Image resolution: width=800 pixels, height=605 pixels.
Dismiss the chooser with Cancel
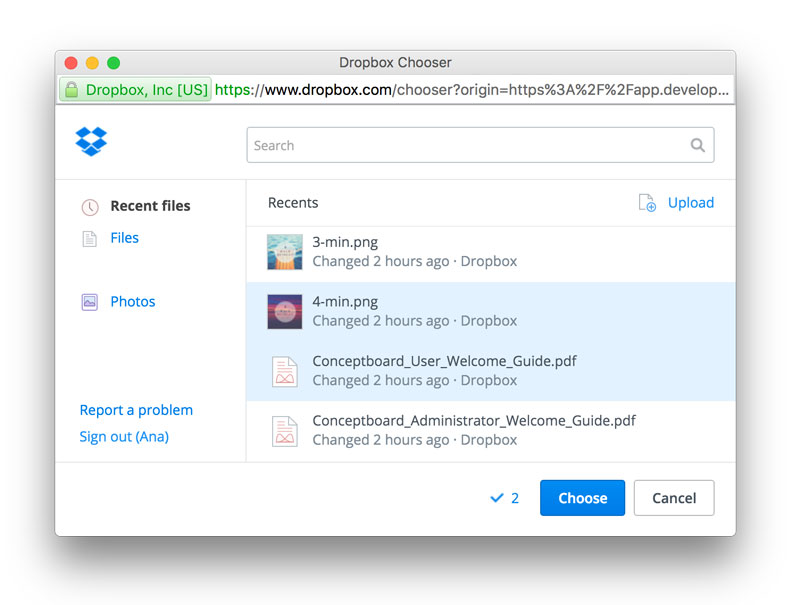(x=674, y=498)
